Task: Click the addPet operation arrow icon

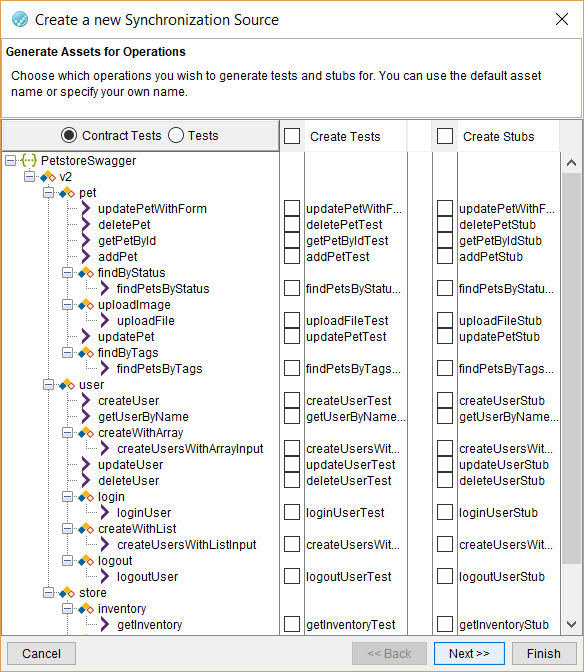Action: click(86, 257)
